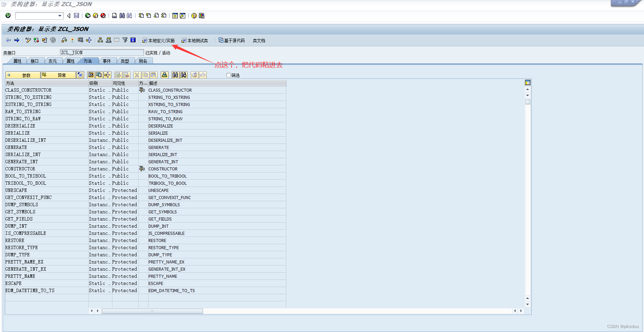
Task: Switch to the 接口 tab
Action: [35, 61]
